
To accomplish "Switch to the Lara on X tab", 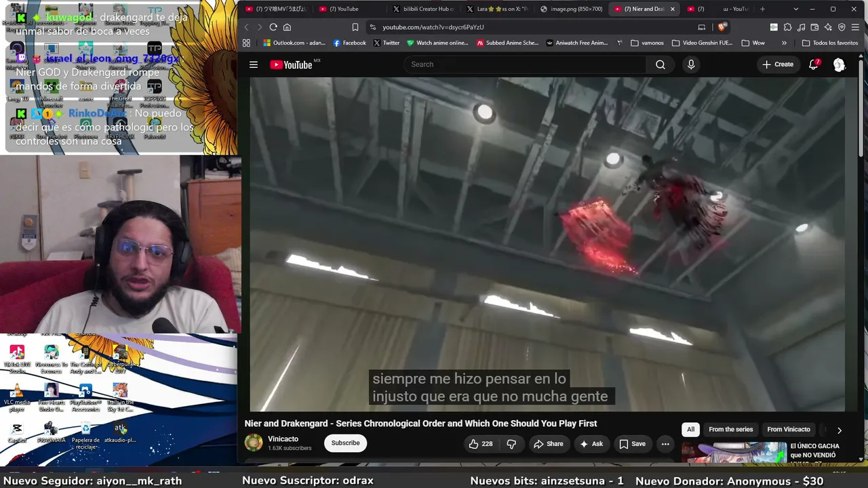I will (x=497, y=9).
